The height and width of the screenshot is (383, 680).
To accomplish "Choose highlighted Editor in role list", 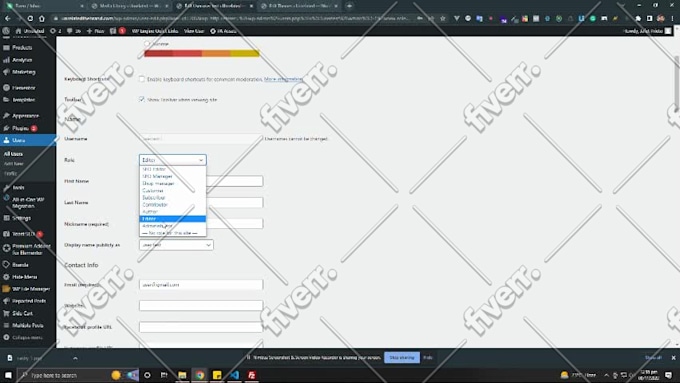I will (x=173, y=219).
